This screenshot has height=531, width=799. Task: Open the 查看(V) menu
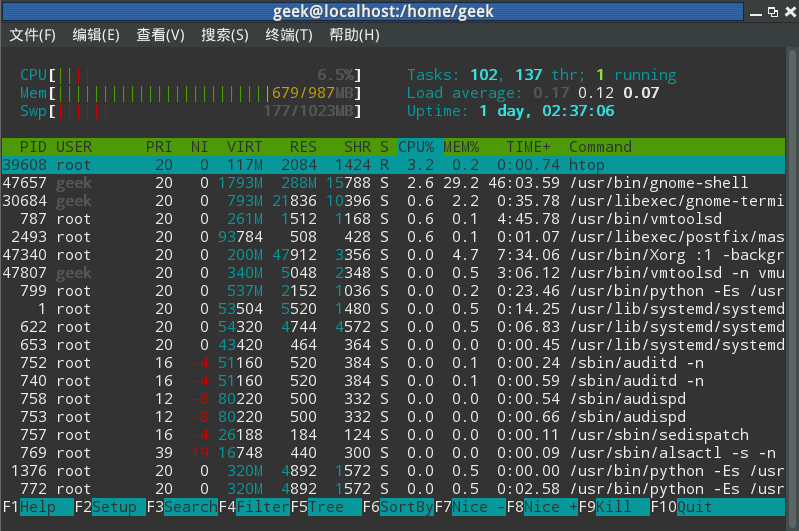coord(161,35)
